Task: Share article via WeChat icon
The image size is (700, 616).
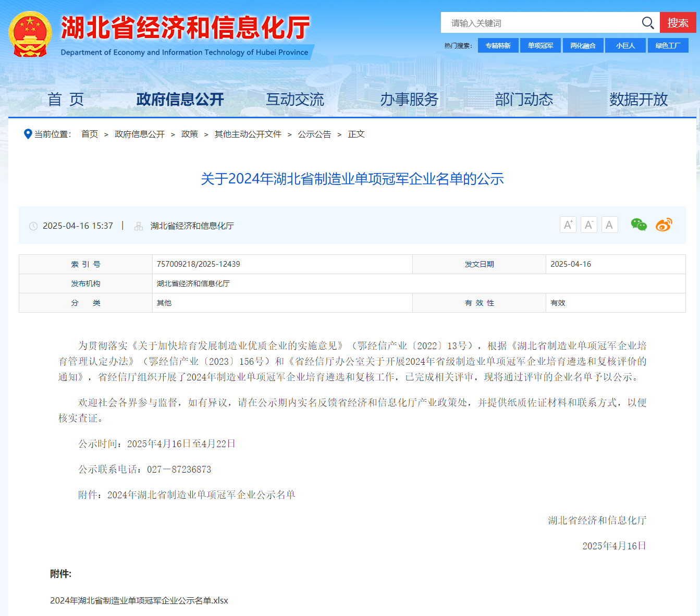Action: 638,225
